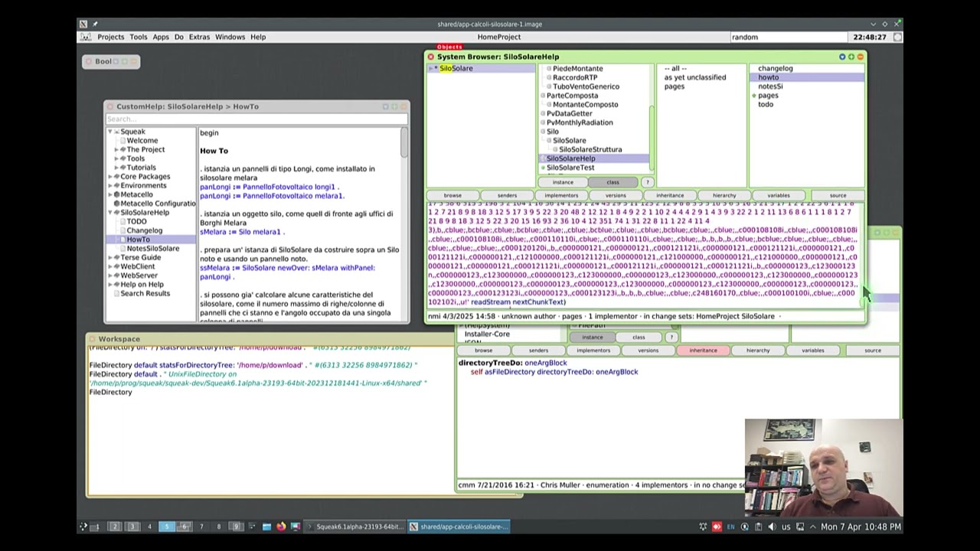Expand the Core Packages topic
This screenshot has height=551, width=980.
pos(110,177)
